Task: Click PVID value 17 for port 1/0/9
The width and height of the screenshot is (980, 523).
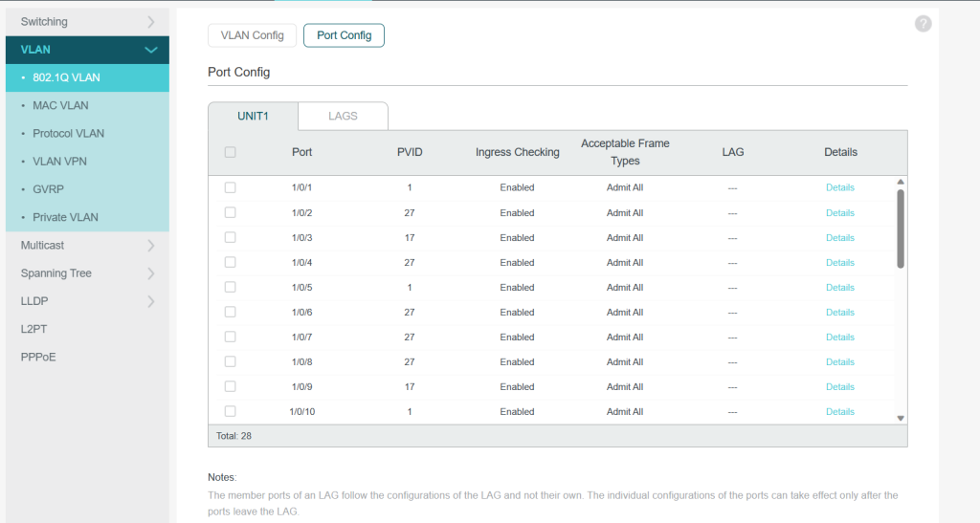Action: pos(410,387)
